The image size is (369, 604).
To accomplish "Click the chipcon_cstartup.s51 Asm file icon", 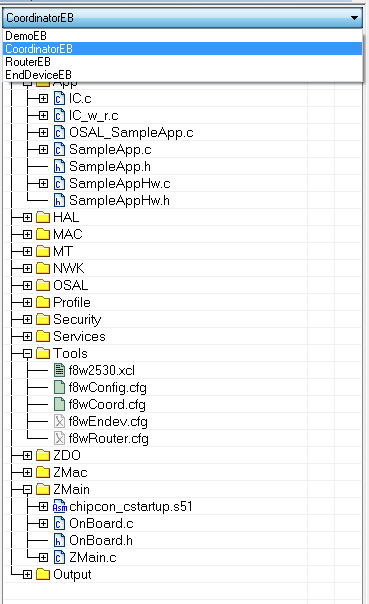I will [x=59, y=506].
